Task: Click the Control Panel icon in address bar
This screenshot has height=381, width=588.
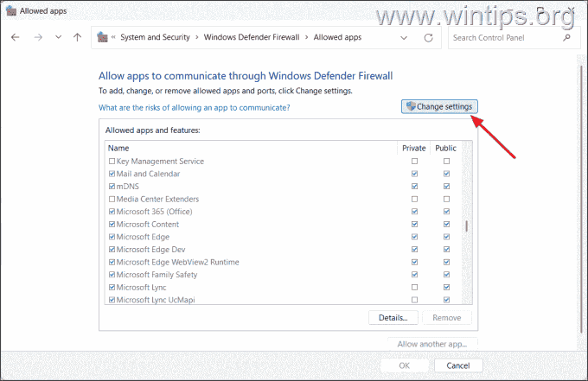Action: (102, 37)
